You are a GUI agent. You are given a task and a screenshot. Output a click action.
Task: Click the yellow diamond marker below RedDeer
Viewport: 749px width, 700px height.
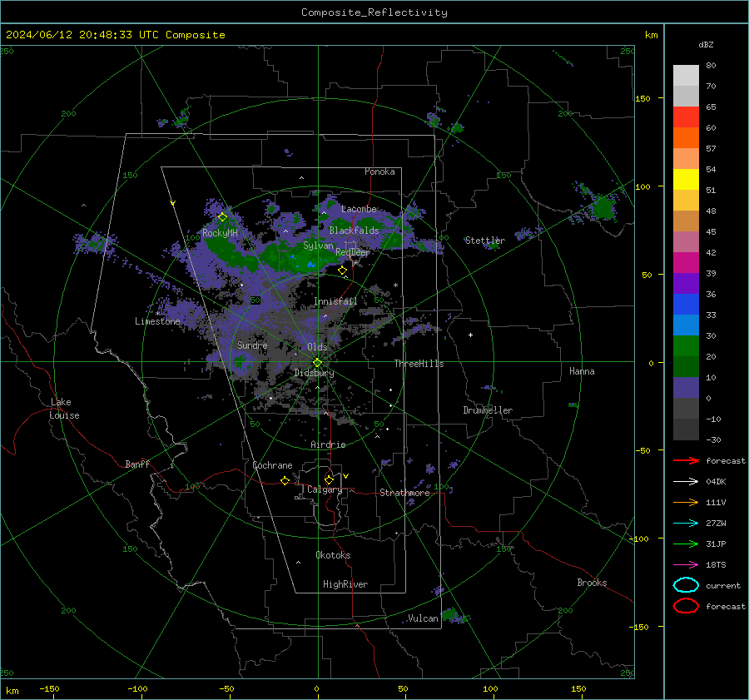tap(342, 271)
